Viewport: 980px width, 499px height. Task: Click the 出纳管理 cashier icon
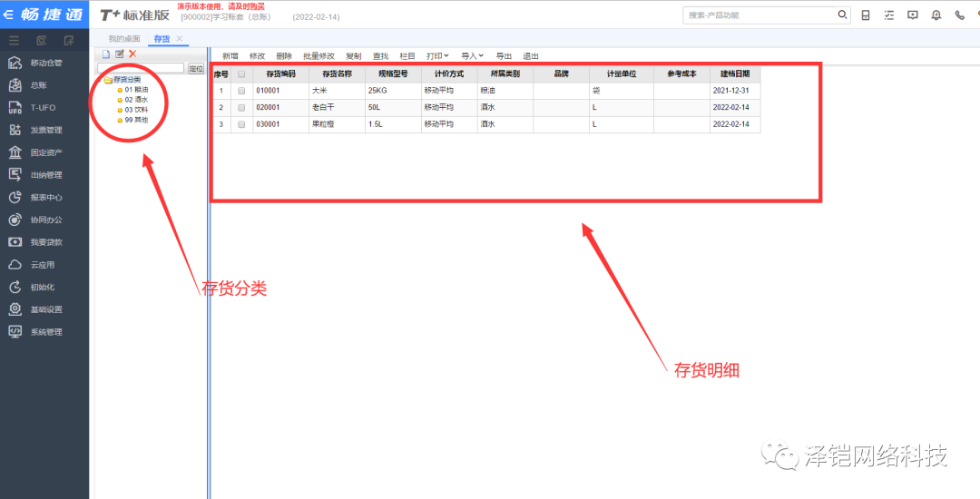click(x=16, y=175)
